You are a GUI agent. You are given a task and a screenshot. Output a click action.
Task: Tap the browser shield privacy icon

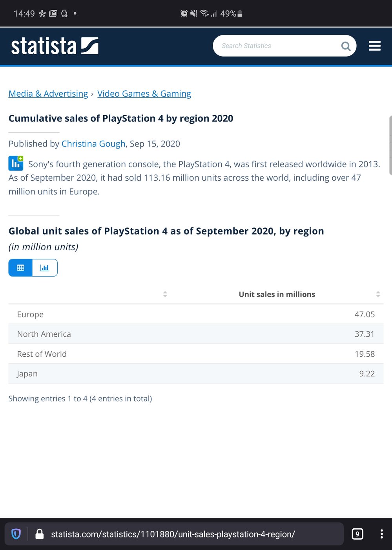(16, 534)
